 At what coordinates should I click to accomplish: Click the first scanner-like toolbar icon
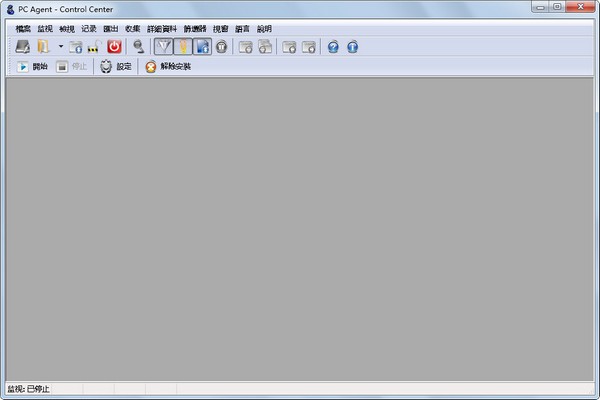tap(22, 47)
